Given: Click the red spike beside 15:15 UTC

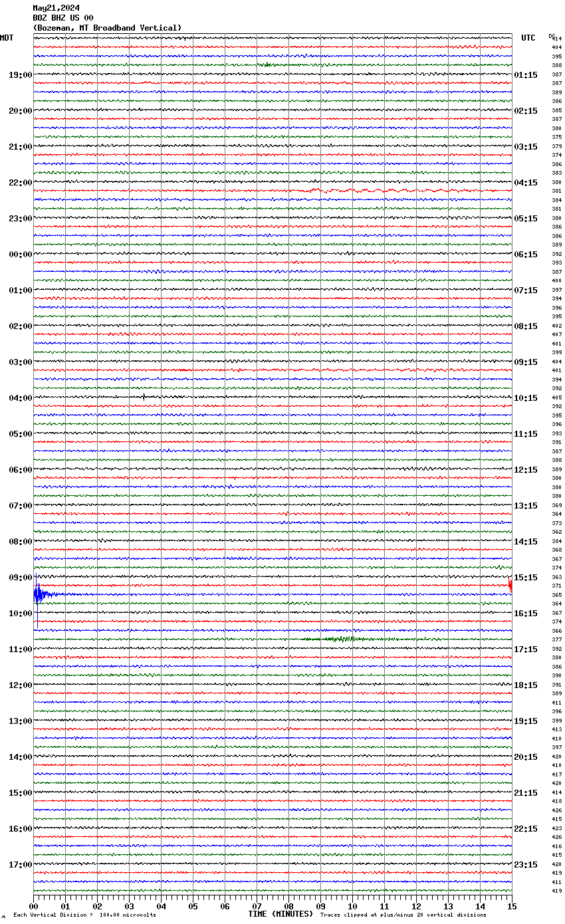Looking at the screenshot, I should click(510, 585).
